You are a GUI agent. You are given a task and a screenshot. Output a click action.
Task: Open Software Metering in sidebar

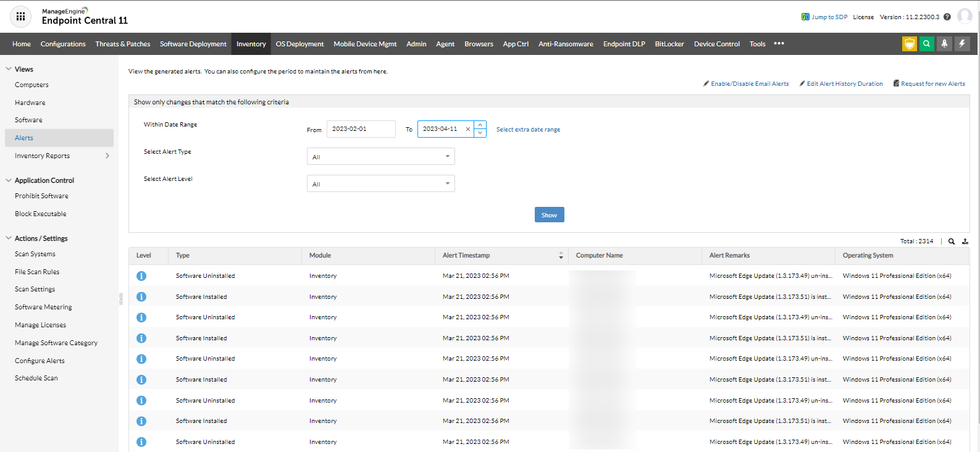[43, 307]
